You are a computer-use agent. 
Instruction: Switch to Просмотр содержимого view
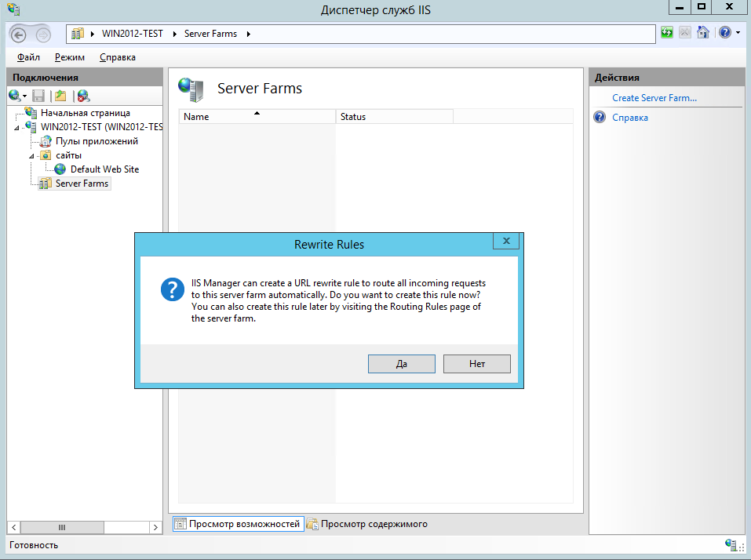(374, 524)
